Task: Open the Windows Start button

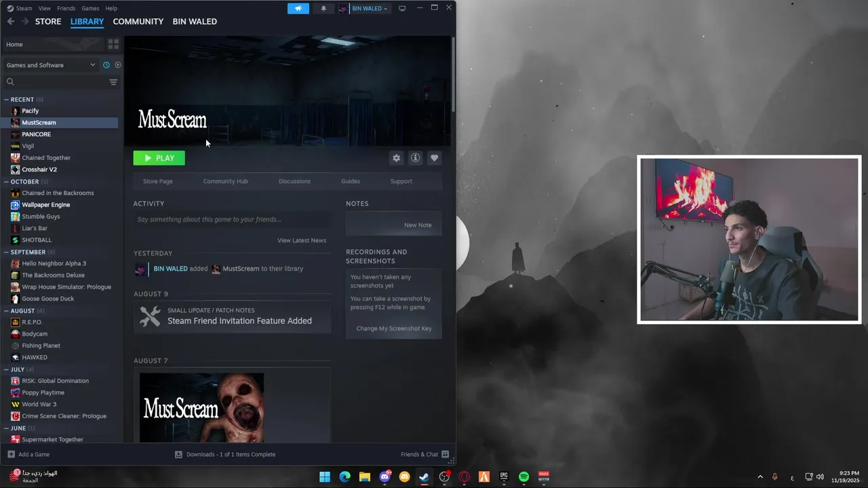Action: 325,477
